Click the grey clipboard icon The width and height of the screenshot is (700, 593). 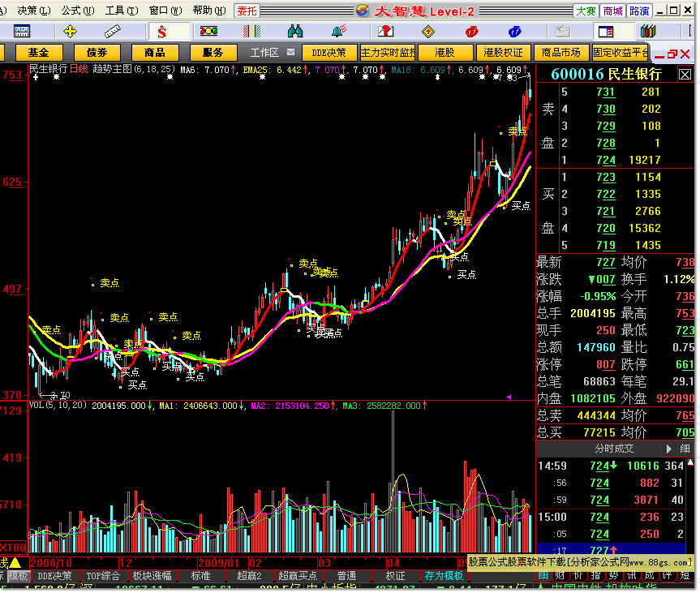(x=562, y=32)
